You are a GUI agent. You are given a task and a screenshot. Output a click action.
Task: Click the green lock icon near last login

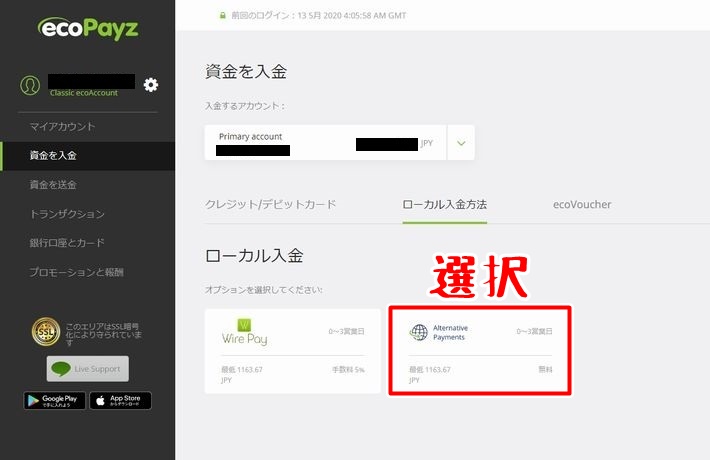(x=223, y=15)
